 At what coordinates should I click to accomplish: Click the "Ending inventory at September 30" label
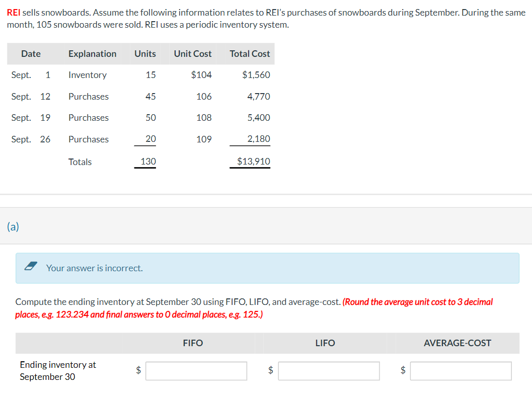(x=58, y=370)
